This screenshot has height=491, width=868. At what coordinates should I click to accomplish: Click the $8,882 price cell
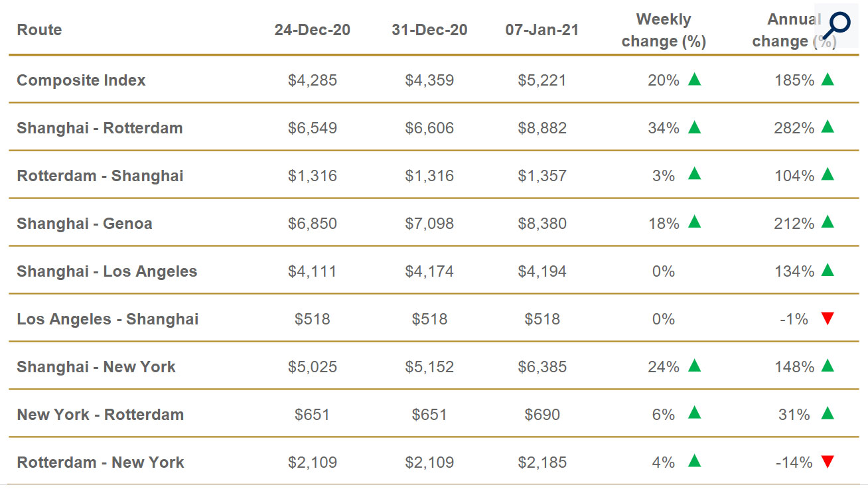[542, 128]
